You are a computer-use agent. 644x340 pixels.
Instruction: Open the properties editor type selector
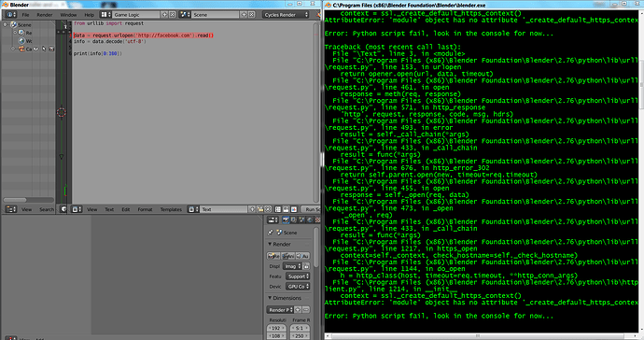(x=273, y=220)
